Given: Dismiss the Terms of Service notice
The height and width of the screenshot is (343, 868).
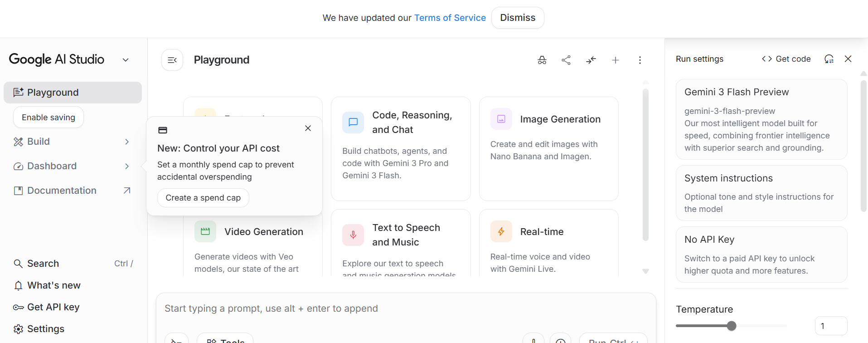Looking at the screenshot, I should (518, 18).
